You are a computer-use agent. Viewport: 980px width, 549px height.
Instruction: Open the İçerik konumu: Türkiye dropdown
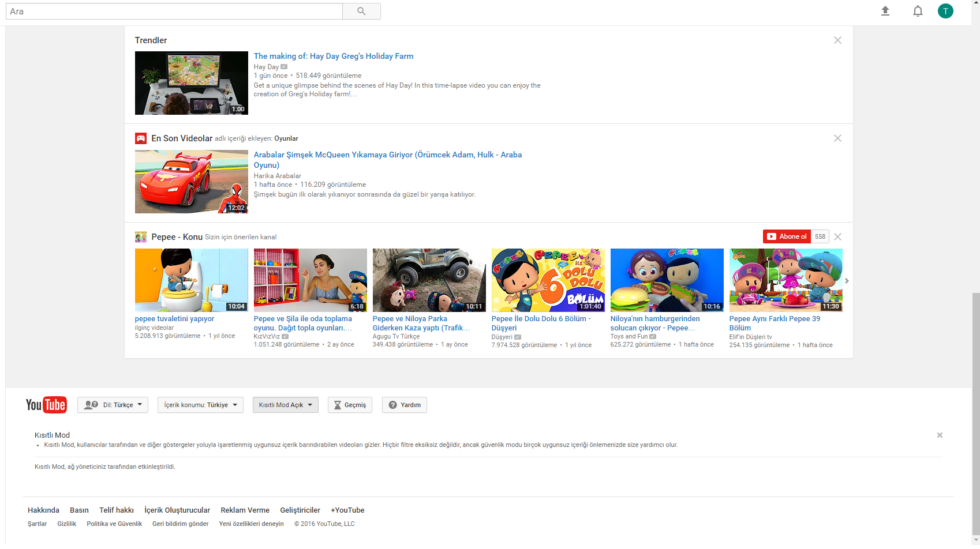point(200,405)
